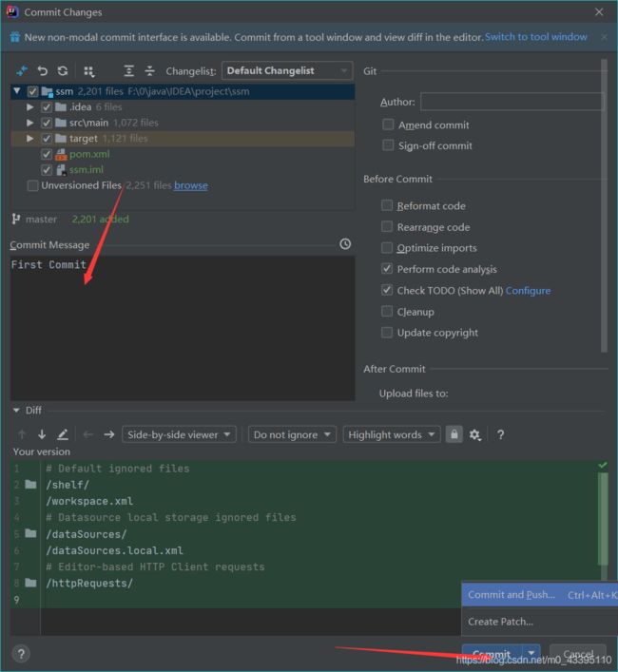Open the Do not ignore dropdown
The height and width of the screenshot is (672, 618).
(292, 434)
